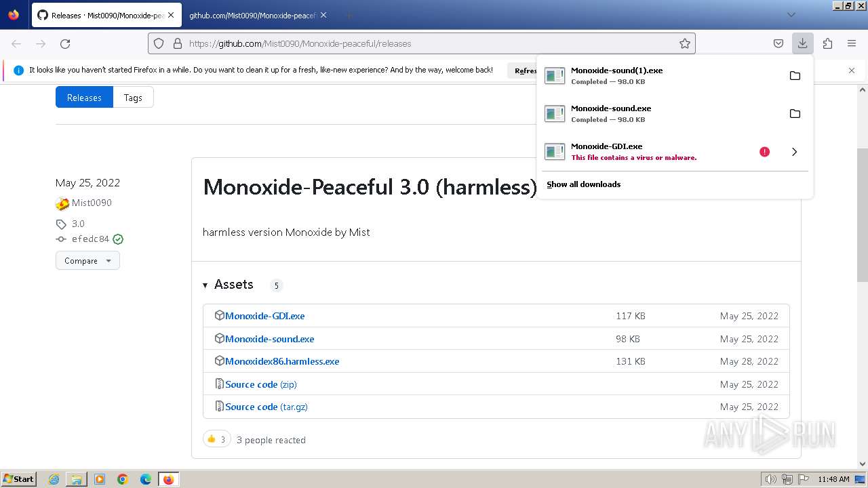Screen dimensions: 868x488
Task: Click the site padlock icon
Action: pos(178,43)
